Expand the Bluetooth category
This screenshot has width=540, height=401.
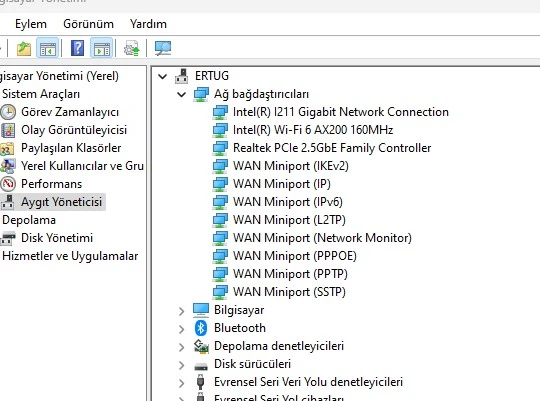[181, 329]
